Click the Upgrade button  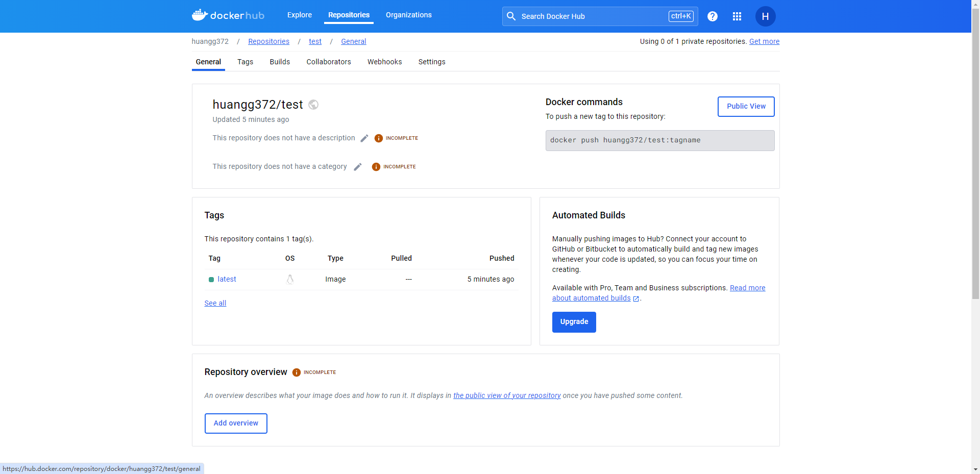coord(574,322)
